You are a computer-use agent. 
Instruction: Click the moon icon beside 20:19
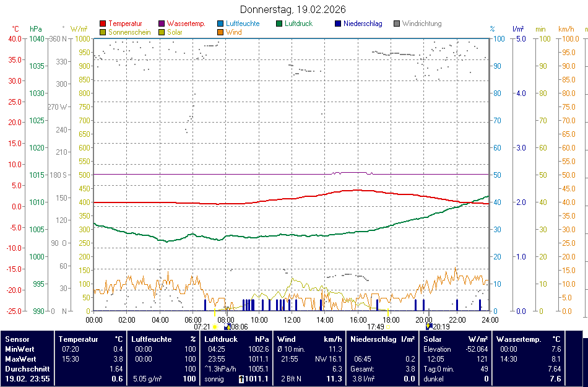pos(428,326)
